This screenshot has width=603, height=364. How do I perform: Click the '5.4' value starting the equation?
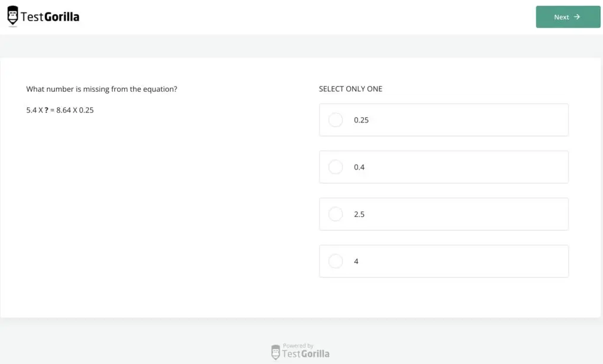click(31, 110)
